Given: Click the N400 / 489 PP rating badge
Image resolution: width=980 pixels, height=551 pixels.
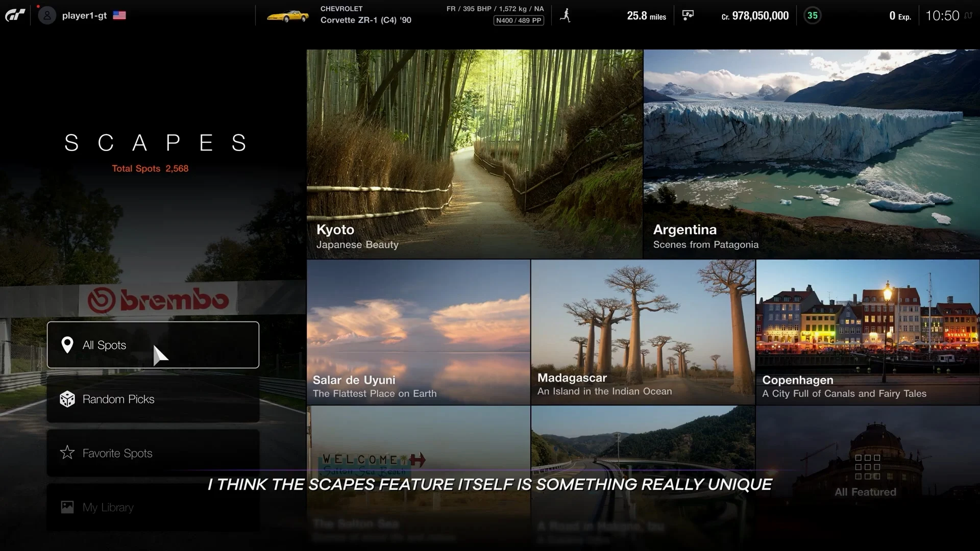Looking at the screenshot, I should click(519, 20).
